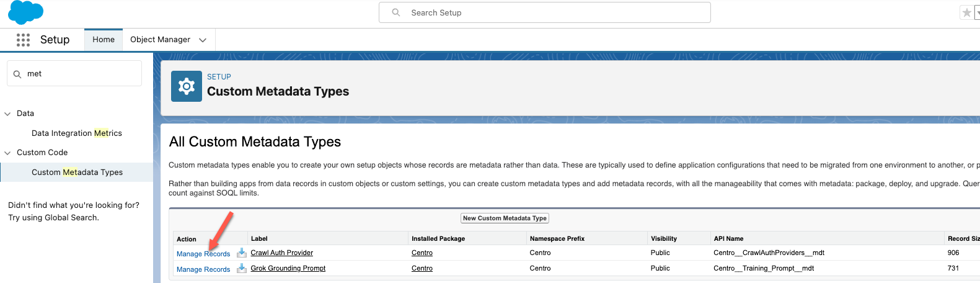Image resolution: width=980 pixels, height=283 pixels.
Task: Collapse the Custom Code section
Action: [7, 153]
